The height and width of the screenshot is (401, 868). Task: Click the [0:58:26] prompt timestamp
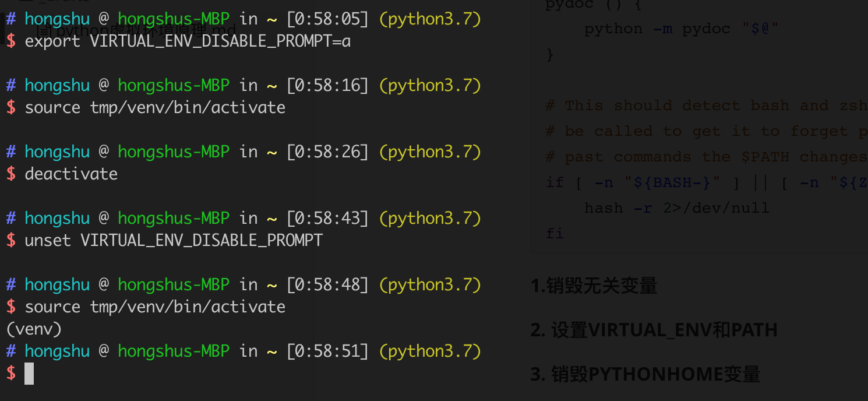click(327, 152)
